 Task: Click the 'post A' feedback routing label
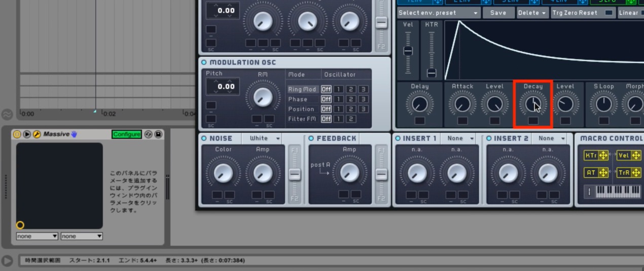[320, 165]
